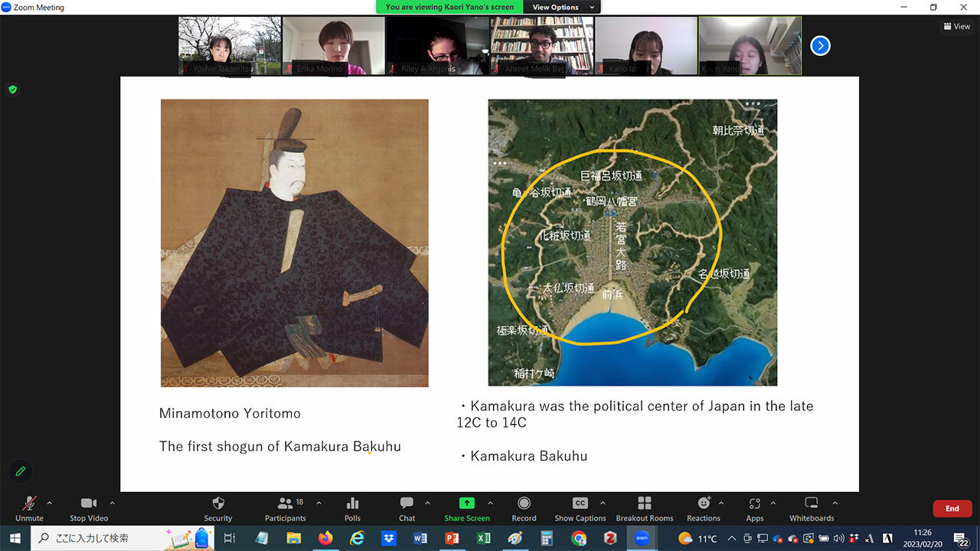Open Google Chrome from the taskbar
980x551 pixels.
(x=578, y=538)
